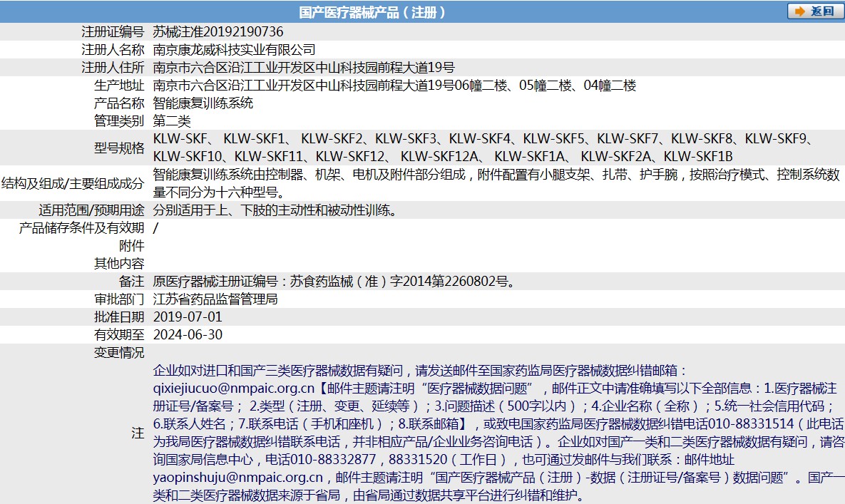Click the 注册证编号 label
This screenshot has width=845, height=504.
(113, 32)
